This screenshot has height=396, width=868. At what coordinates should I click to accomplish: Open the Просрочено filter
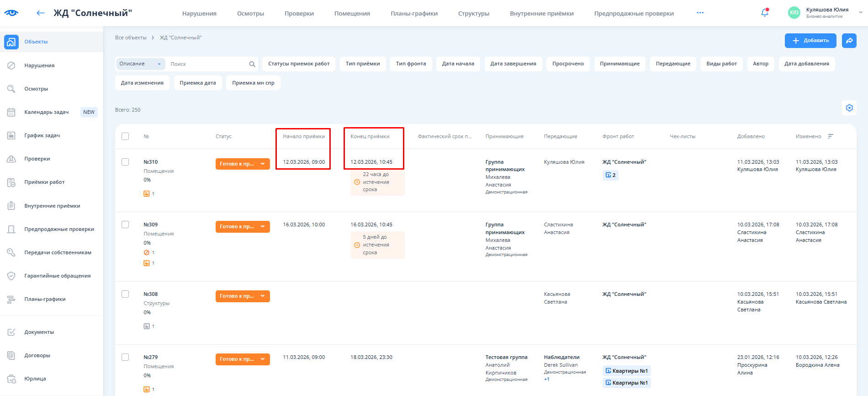pos(568,64)
